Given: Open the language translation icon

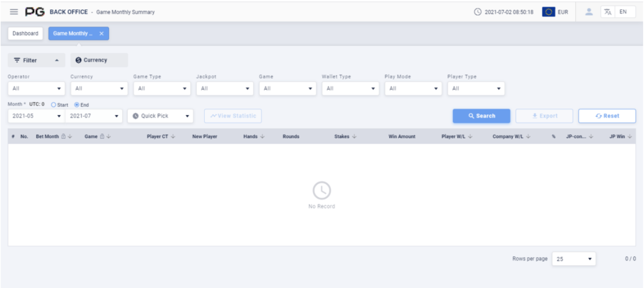Looking at the screenshot, I should tap(607, 12).
